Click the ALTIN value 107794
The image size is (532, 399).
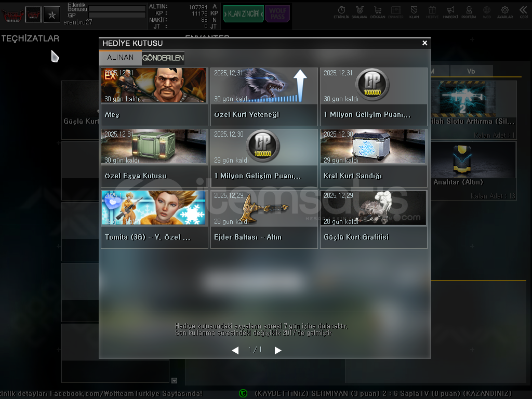198,7
